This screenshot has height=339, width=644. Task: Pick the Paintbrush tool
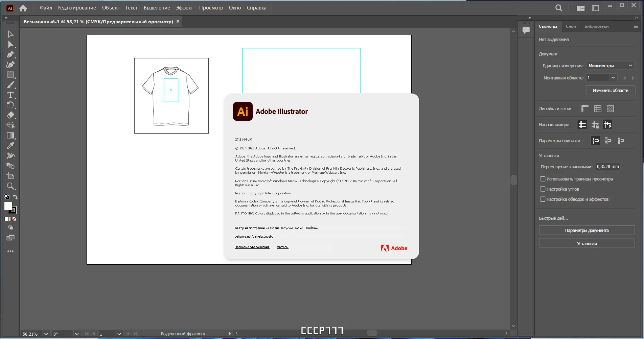click(10, 85)
